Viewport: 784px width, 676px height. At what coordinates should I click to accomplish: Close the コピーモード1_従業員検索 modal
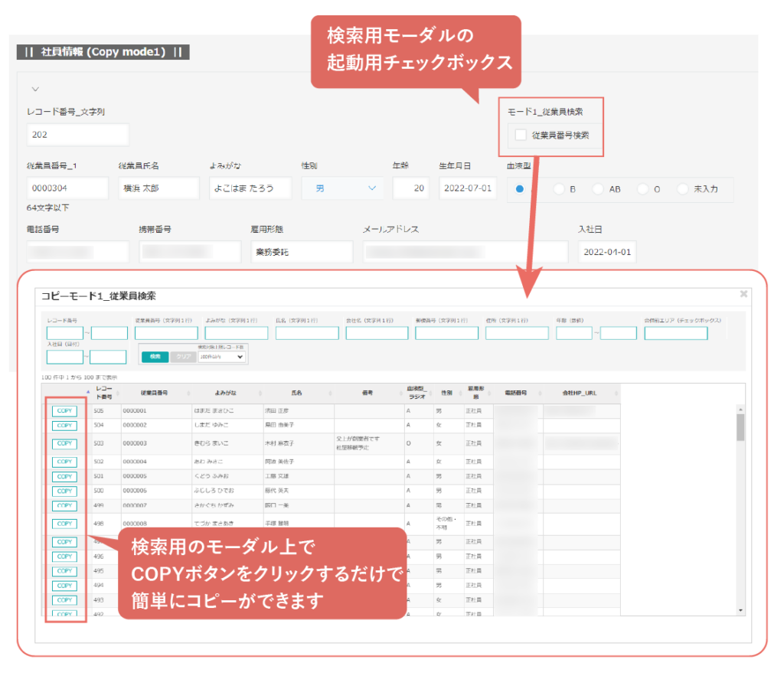click(x=743, y=293)
